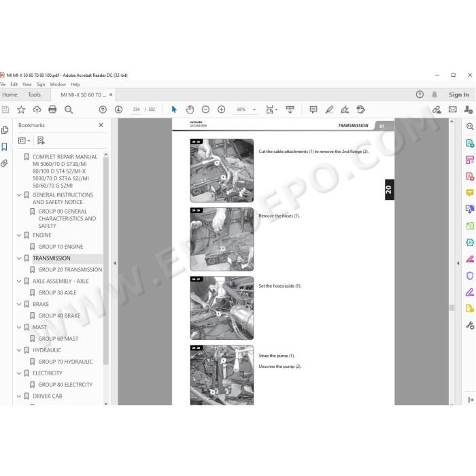Viewport: 476px width, 476px height.
Task: Open the notifications bell
Action: click(x=435, y=95)
